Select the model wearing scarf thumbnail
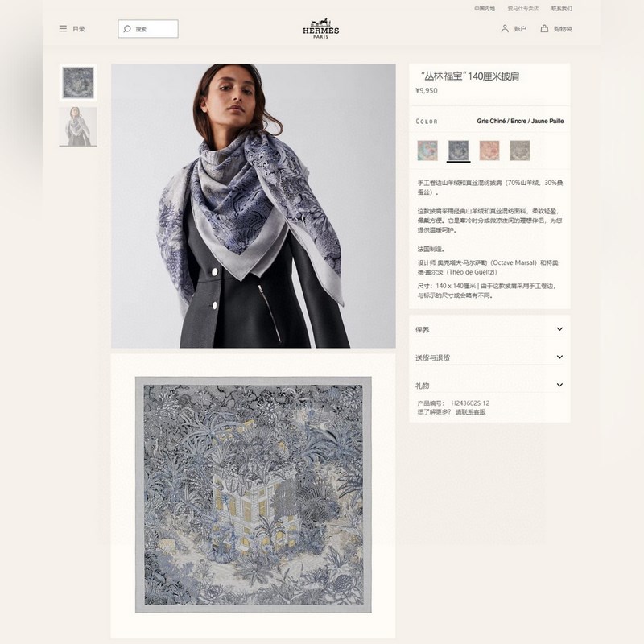The width and height of the screenshot is (644, 644). [x=78, y=127]
